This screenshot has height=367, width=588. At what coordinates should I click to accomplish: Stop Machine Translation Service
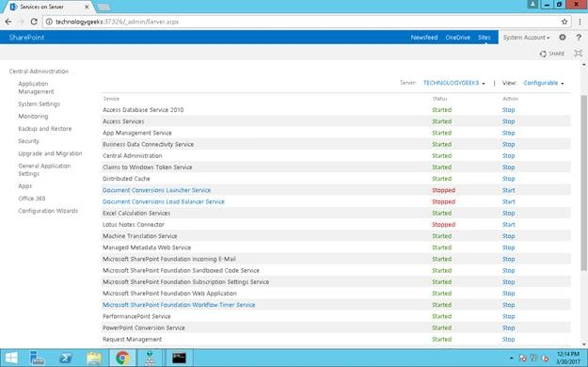tap(508, 236)
